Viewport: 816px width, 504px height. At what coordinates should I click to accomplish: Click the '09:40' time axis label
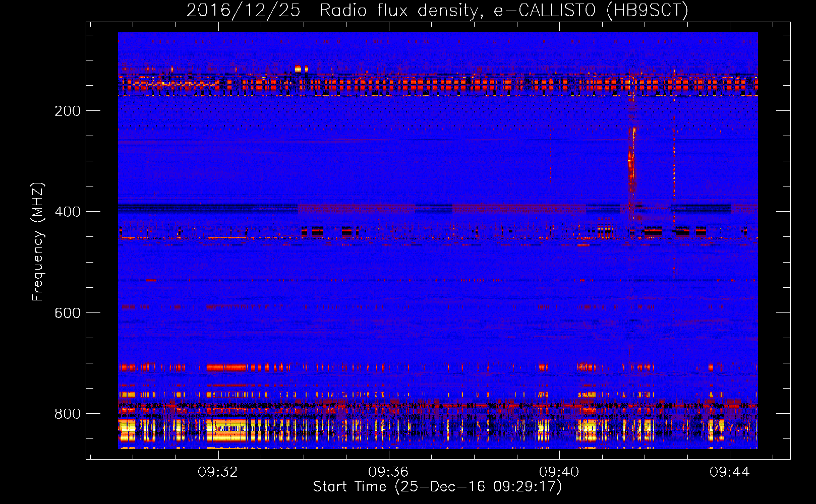(x=559, y=472)
